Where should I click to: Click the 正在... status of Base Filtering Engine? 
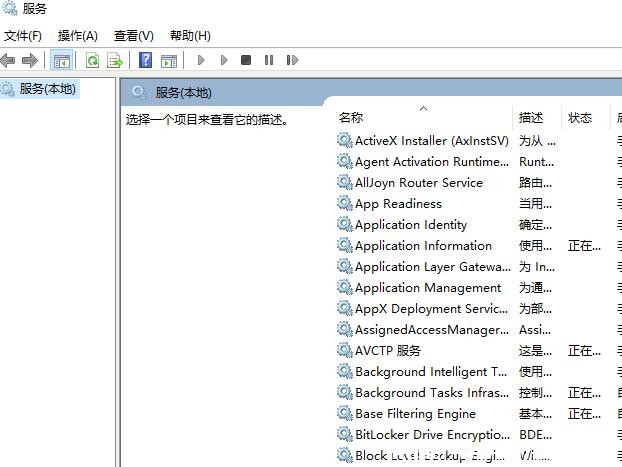(584, 414)
